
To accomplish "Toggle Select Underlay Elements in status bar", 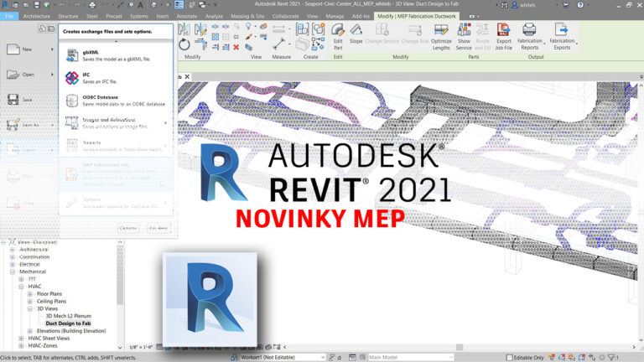I will pyautogui.click(x=562, y=358).
